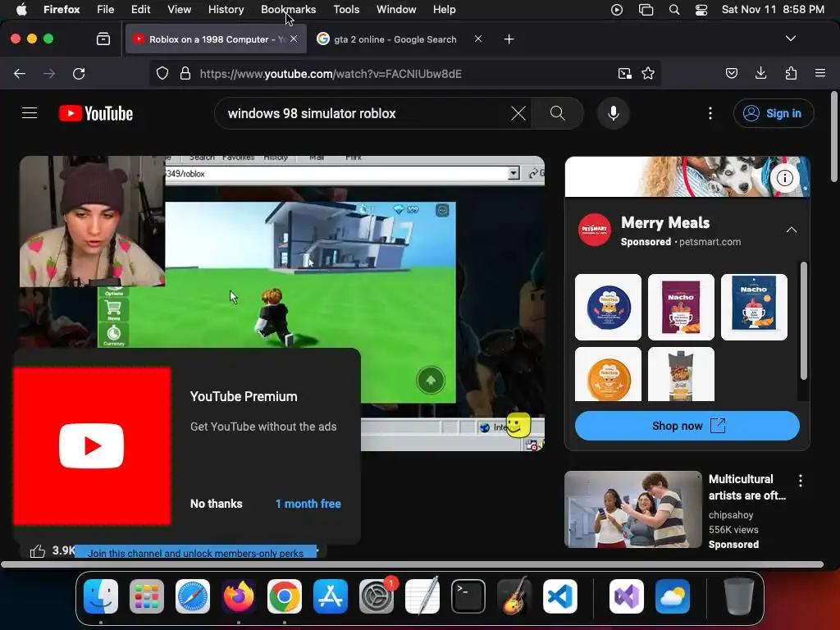Open Spotlight search in menu bar
The width and height of the screenshot is (840, 630).
(x=674, y=10)
